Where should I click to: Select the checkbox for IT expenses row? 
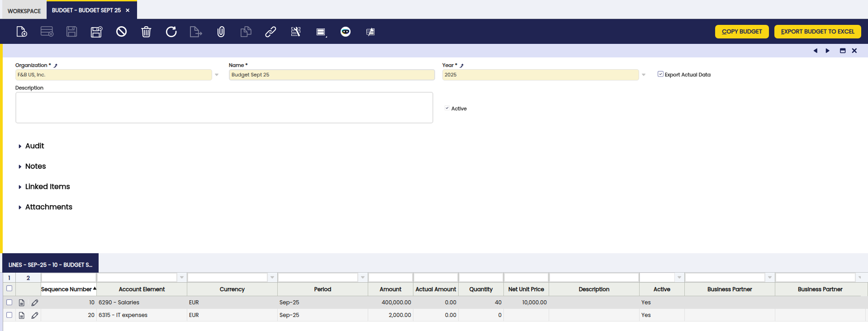(9, 315)
